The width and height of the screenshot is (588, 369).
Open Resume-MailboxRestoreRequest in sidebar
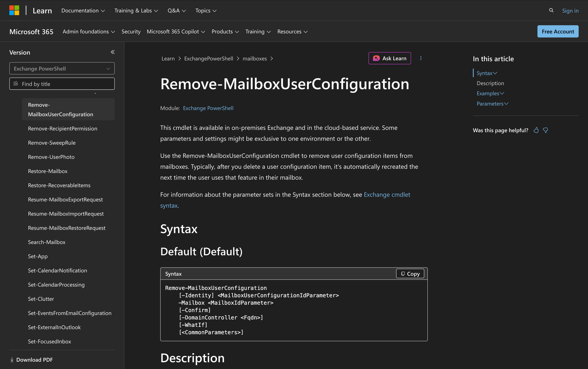tap(66, 228)
